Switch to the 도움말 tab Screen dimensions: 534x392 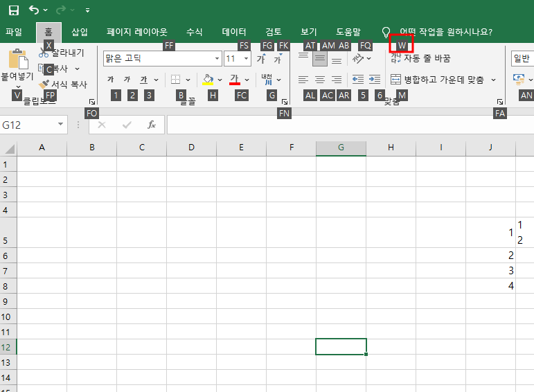click(x=348, y=32)
